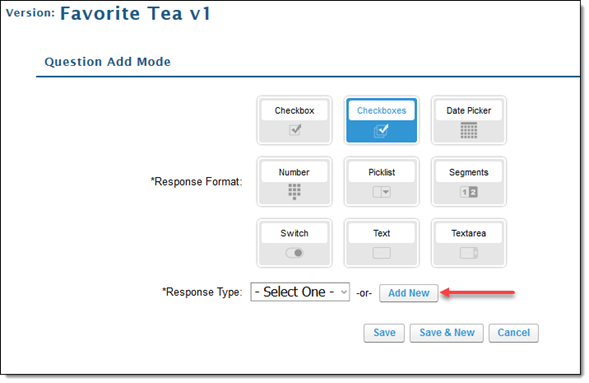
Task: Choose the Date Picker format tile
Action: pos(468,120)
